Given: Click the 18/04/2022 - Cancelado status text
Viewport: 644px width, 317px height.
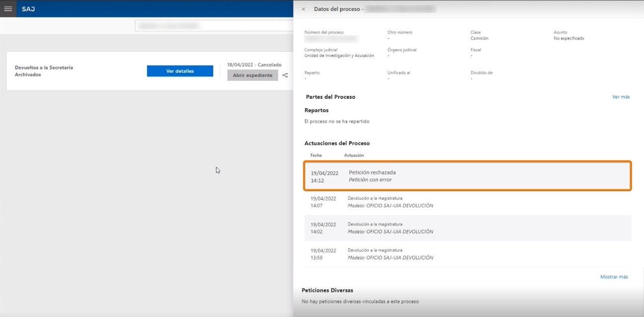Looking at the screenshot, I should [254, 65].
